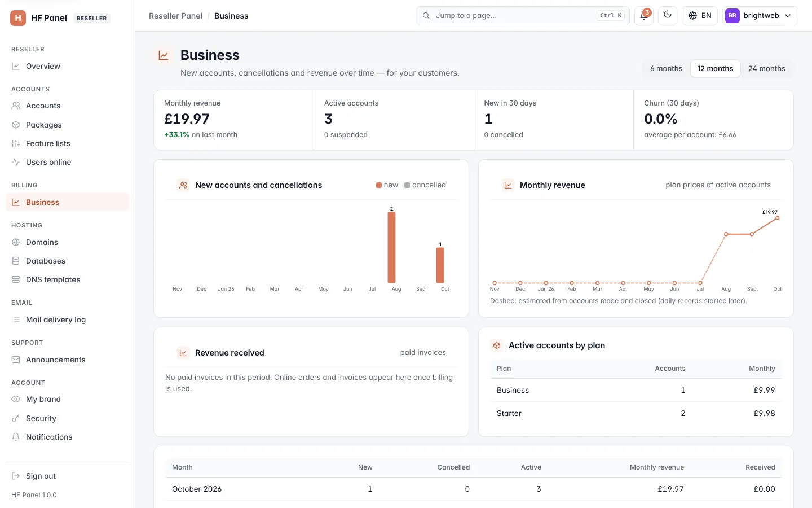Focus the Jump to a page search field

[522, 16]
